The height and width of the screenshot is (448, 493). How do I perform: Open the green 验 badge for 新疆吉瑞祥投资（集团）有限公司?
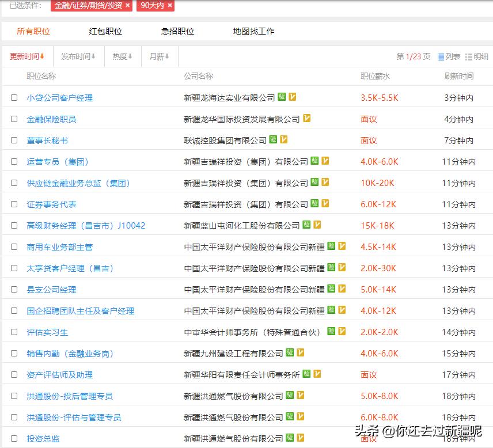(x=314, y=161)
